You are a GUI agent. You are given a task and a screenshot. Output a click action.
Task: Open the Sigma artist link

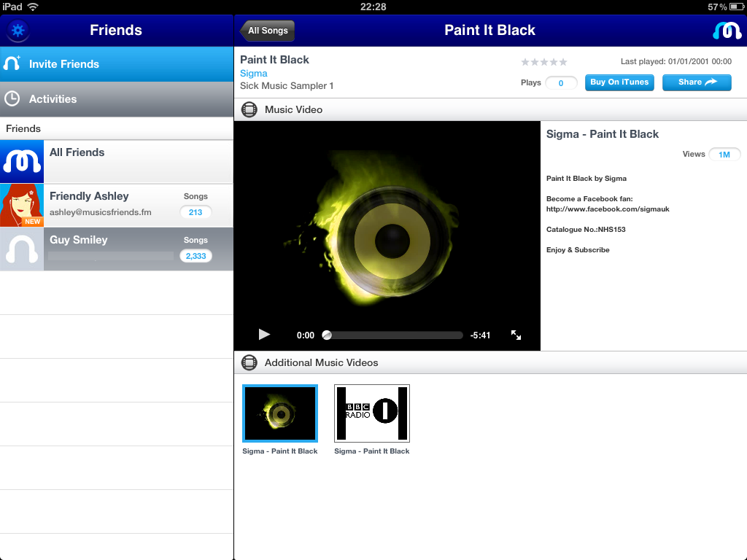254,74
